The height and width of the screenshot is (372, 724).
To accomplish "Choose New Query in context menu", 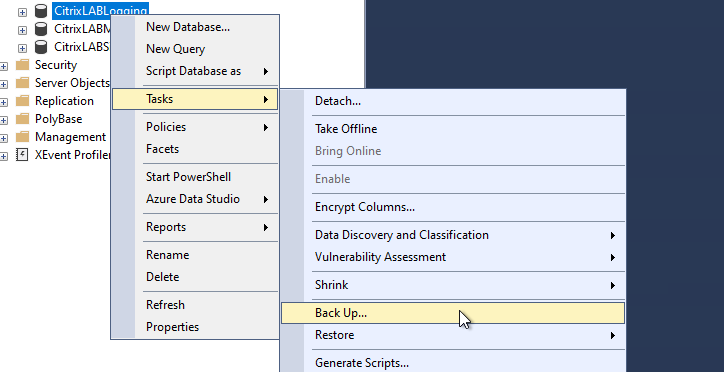I will tap(195, 49).
